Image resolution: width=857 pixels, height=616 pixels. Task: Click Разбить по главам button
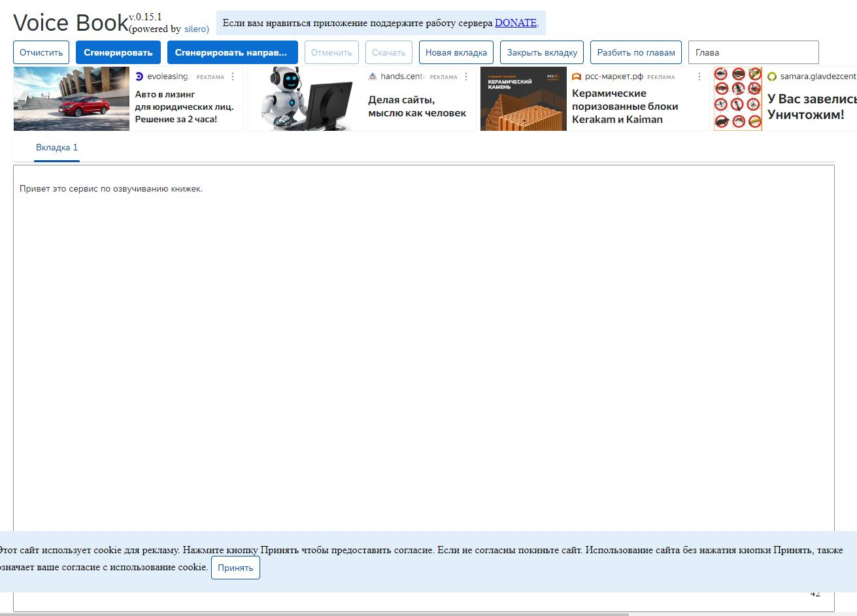[x=636, y=52]
